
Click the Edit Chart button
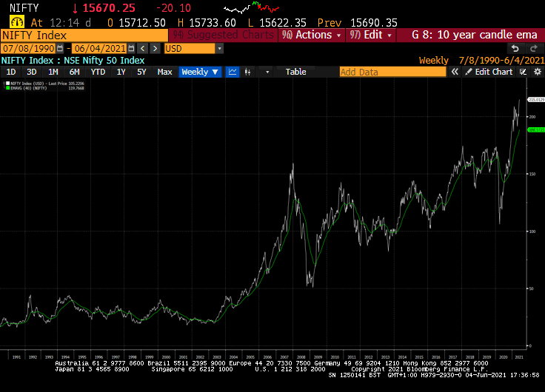[x=489, y=72]
